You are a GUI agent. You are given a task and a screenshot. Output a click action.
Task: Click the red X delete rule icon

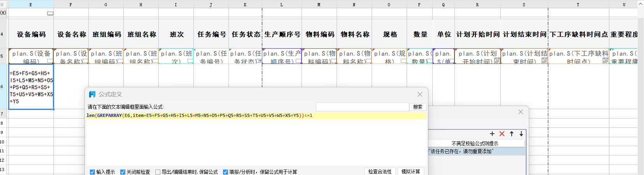click(x=502, y=134)
